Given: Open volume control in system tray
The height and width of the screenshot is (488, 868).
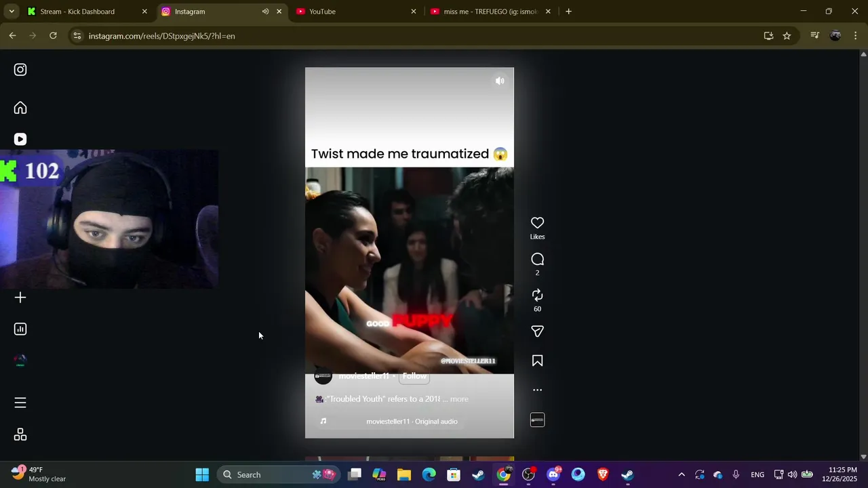Looking at the screenshot, I should (x=792, y=474).
